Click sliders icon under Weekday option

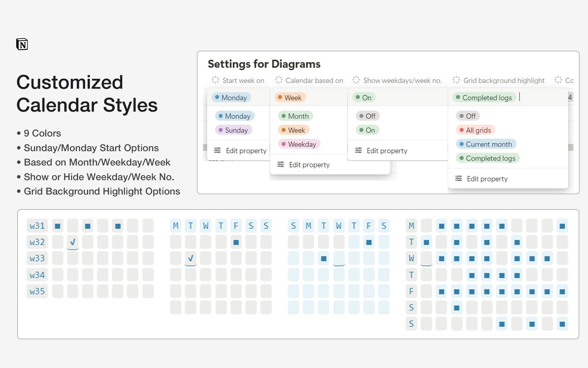pyautogui.click(x=281, y=164)
